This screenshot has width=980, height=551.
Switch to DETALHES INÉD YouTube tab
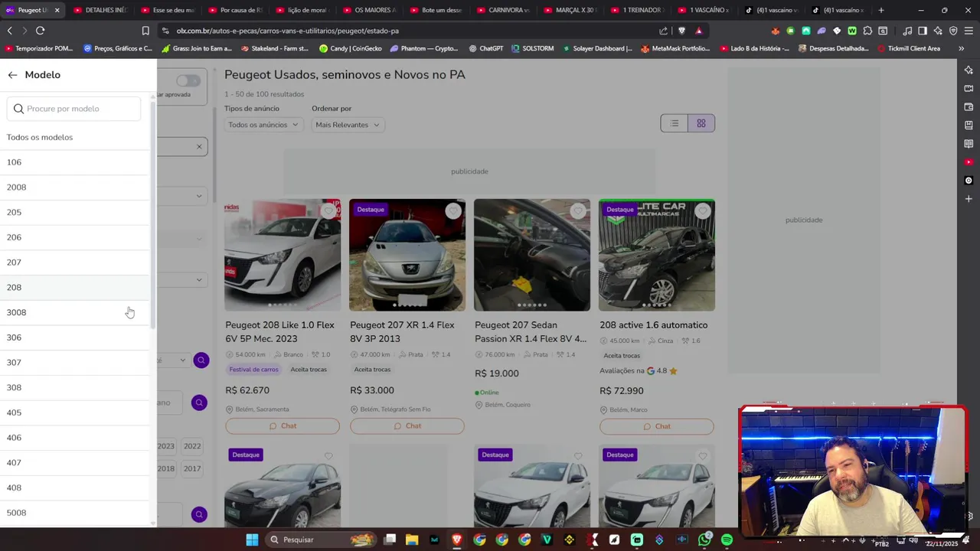click(x=102, y=10)
